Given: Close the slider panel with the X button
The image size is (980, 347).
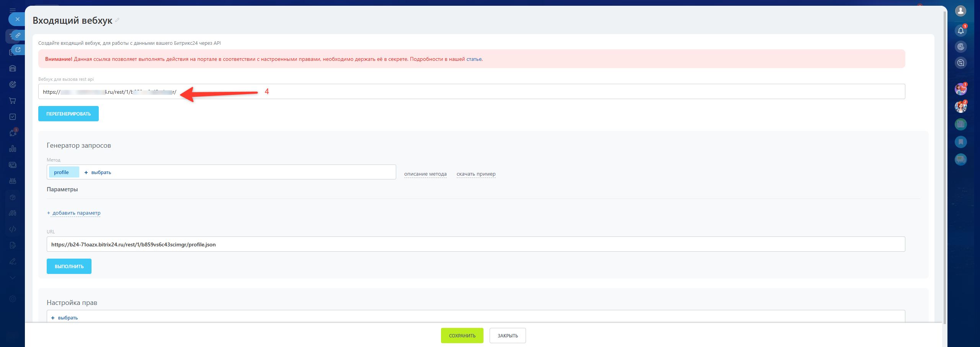Looking at the screenshot, I should tap(17, 19).
